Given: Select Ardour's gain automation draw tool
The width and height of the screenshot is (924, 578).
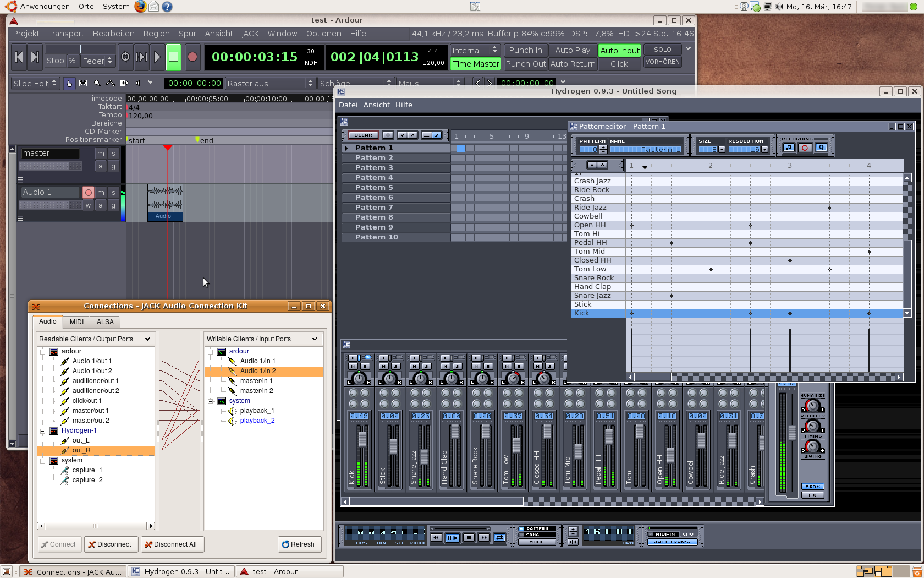Looking at the screenshot, I should point(111,83).
